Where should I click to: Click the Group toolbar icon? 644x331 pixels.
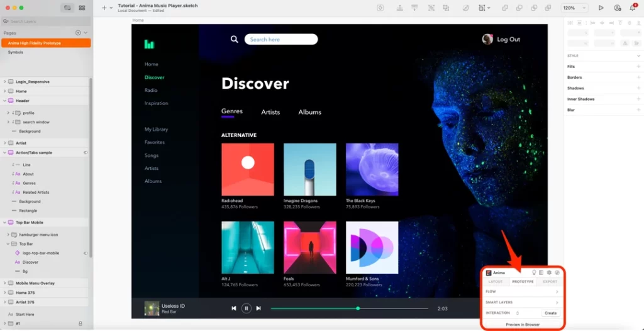(x=431, y=8)
